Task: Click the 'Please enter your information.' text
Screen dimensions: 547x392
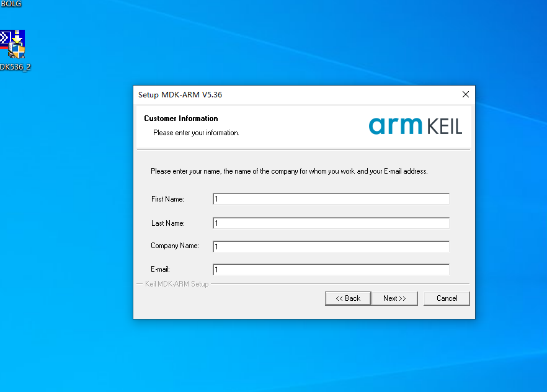Action: point(196,133)
